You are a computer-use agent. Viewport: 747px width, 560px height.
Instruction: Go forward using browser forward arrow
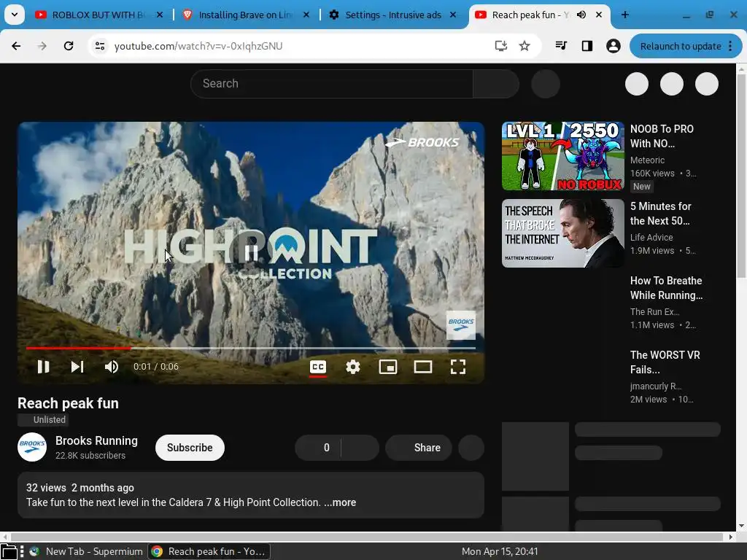pyautogui.click(x=42, y=46)
